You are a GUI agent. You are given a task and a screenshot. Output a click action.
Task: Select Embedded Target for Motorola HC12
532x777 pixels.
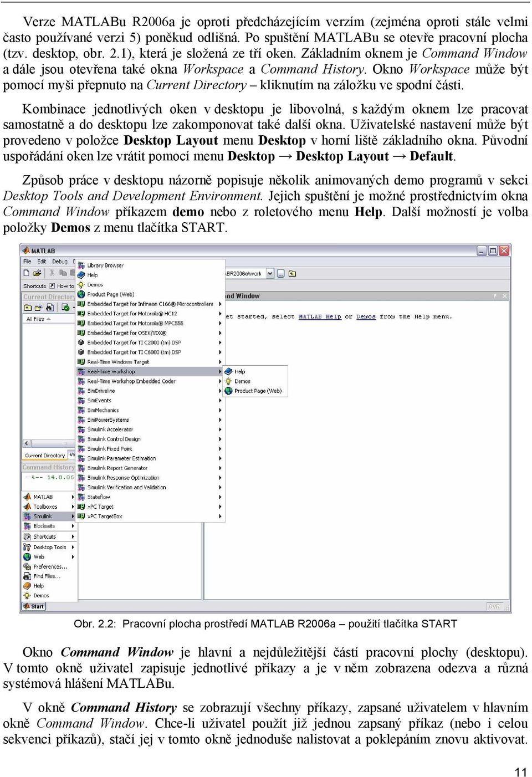[151, 314]
